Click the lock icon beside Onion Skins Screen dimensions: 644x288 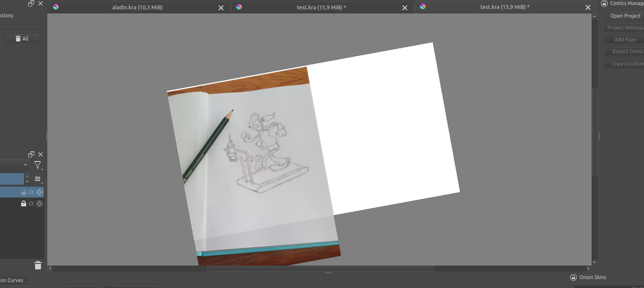(x=573, y=277)
